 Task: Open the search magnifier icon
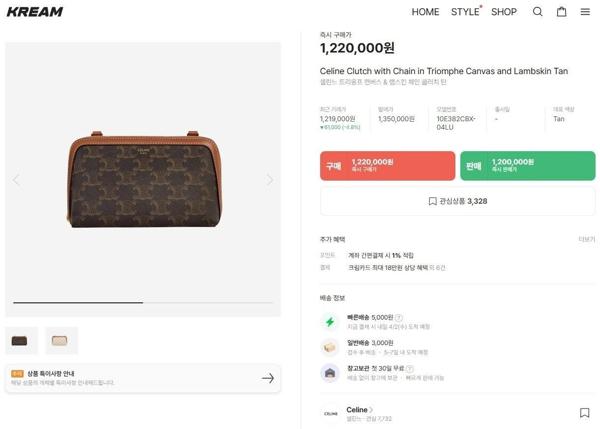[537, 12]
